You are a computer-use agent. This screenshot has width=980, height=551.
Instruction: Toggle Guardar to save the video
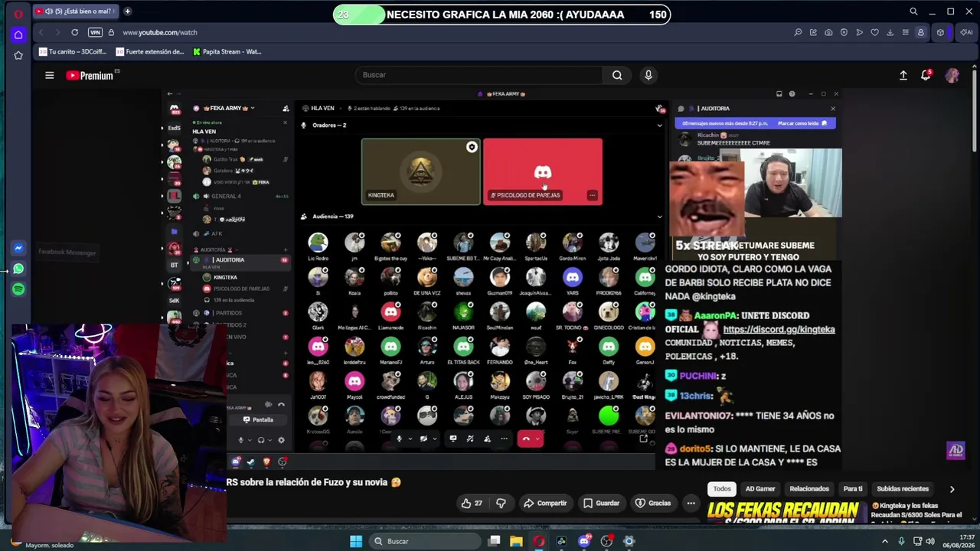tap(601, 503)
